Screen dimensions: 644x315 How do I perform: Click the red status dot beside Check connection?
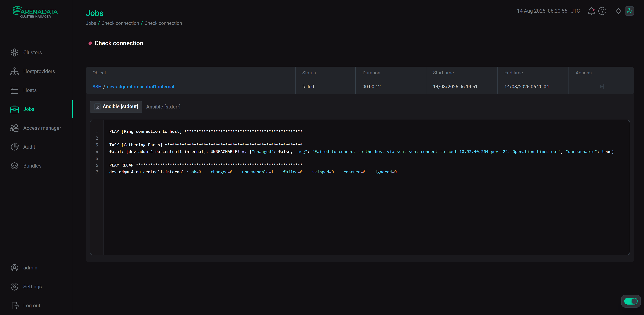(90, 43)
